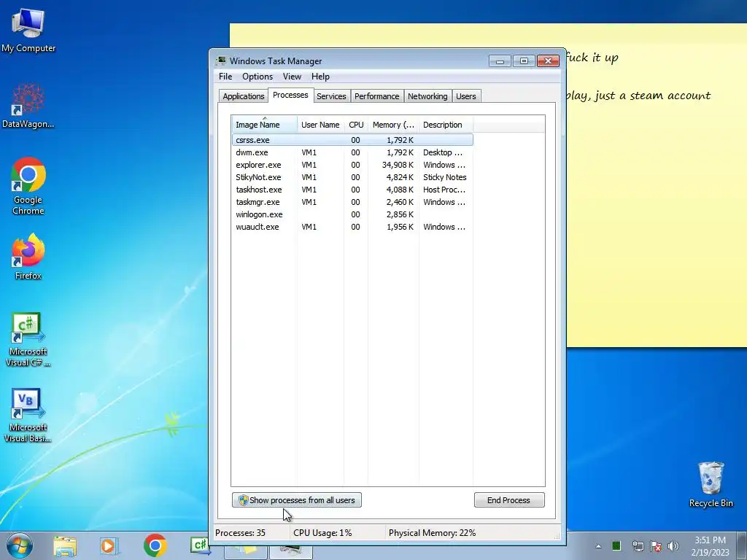Screen dimensions: 747x560
Task: Open Windows Explorer from the taskbar
Action: 65,546
